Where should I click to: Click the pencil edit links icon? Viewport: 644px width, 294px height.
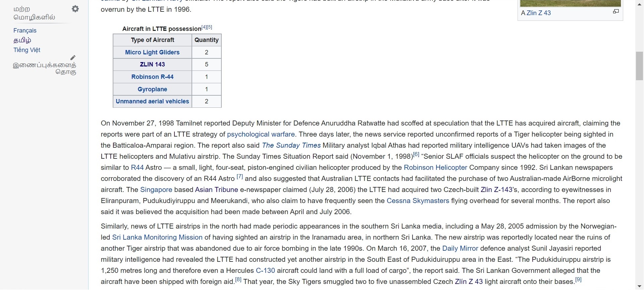tap(73, 58)
